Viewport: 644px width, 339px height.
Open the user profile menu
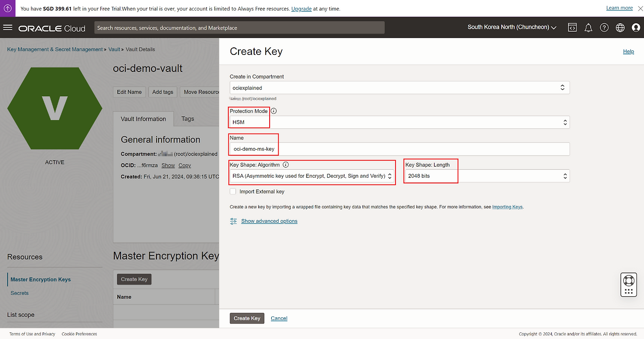[636, 28]
